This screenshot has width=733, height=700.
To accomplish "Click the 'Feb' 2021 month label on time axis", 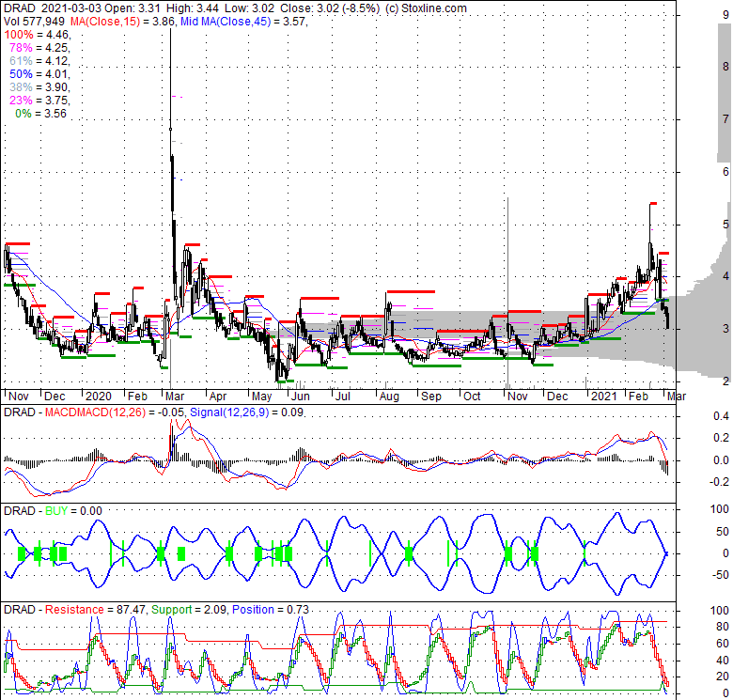I will [638, 397].
